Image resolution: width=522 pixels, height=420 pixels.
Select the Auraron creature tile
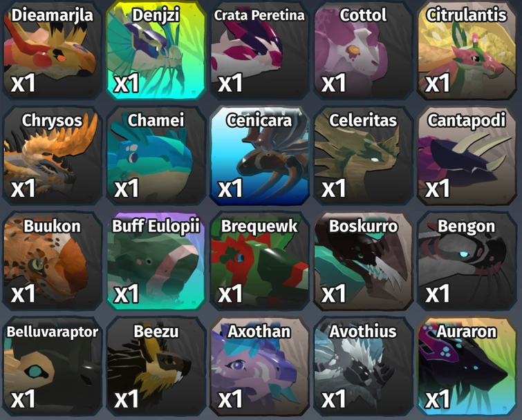point(467,366)
